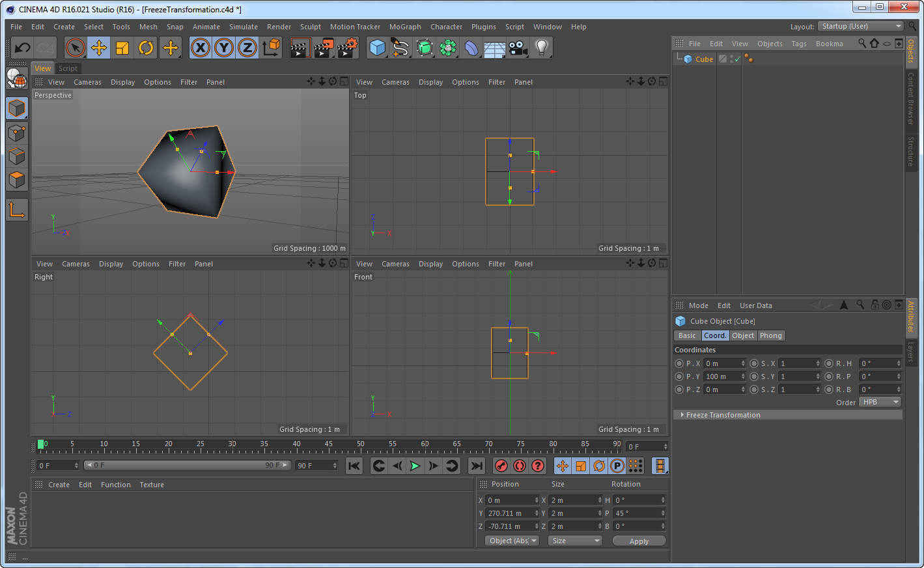The height and width of the screenshot is (568, 924).
Task: Open the MoGraph menu
Action: (x=405, y=27)
